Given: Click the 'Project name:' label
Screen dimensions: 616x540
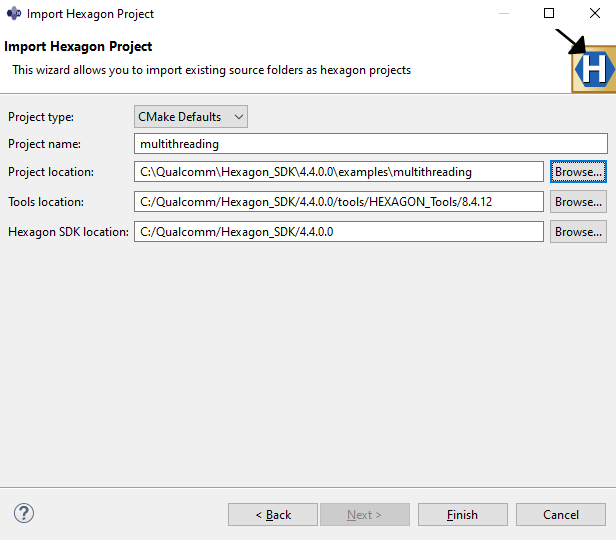Looking at the screenshot, I should click(44, 144).
